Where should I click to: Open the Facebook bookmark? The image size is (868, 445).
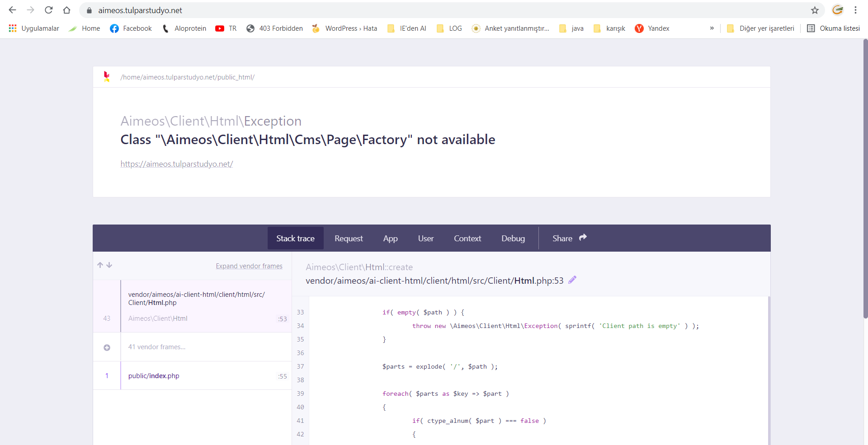(x=131, y=28)
